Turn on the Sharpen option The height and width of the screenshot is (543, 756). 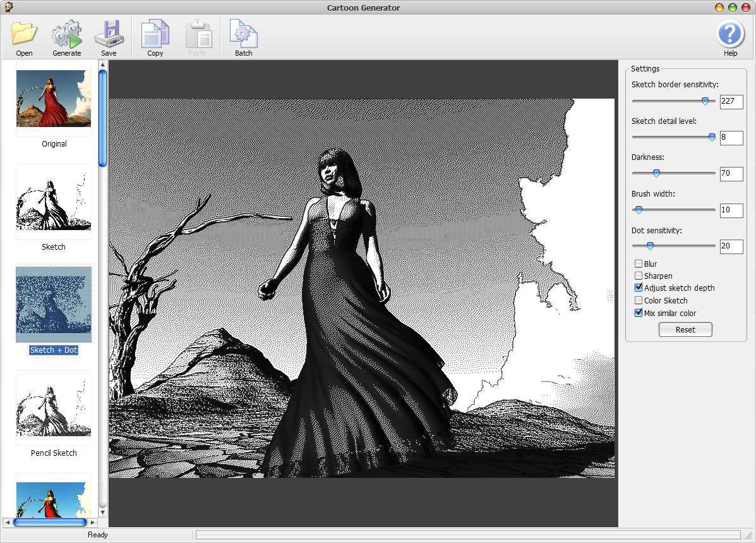click(x=639, y=276)
